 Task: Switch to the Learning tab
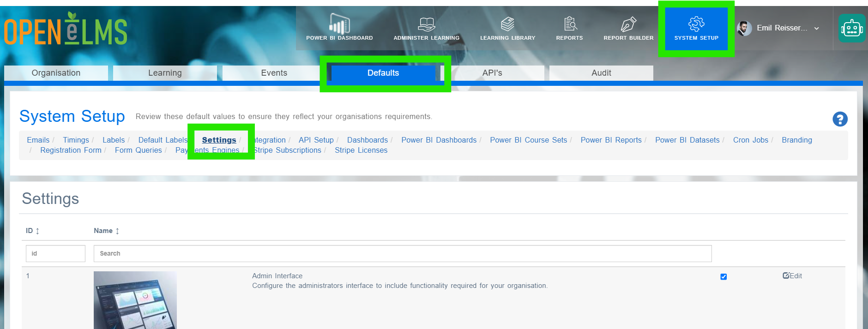(165, 73)
